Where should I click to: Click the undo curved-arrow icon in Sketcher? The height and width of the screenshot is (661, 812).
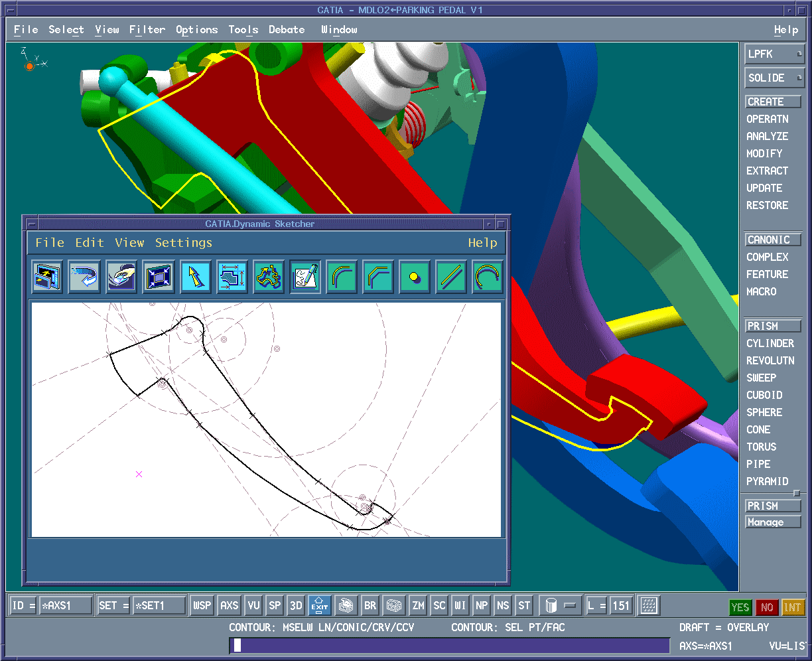click(84, 277)
